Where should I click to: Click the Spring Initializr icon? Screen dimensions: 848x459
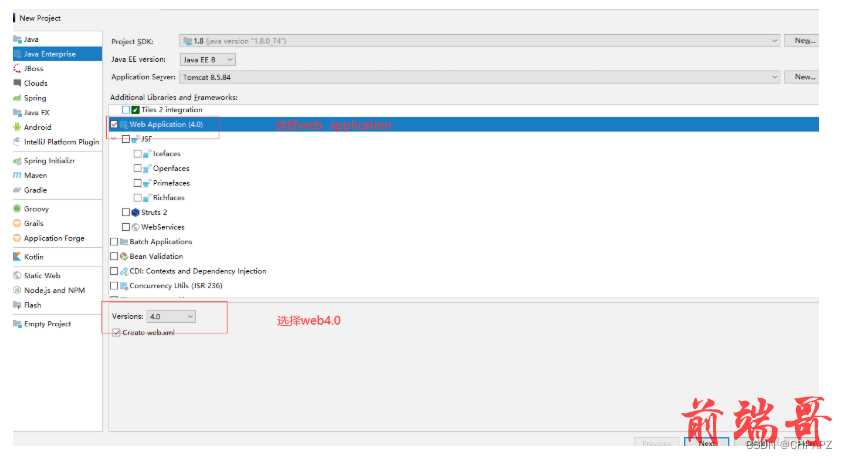[17, 161]
